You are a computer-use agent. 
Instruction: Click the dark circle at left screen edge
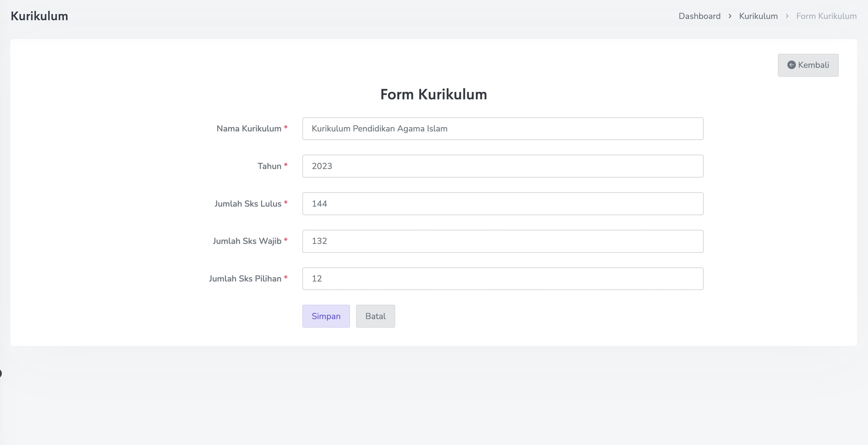pyautogui.click(x=0, y=373)
